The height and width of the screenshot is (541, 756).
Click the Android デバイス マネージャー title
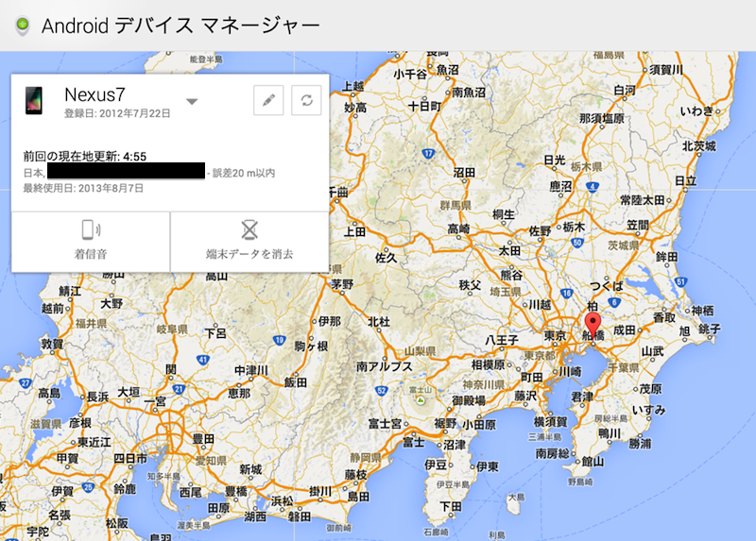point(180,25)
